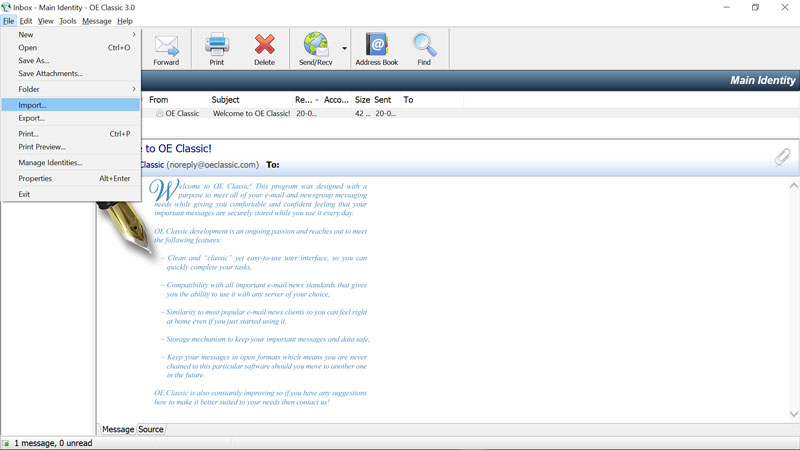This screenshot has width=800, height=450.
Task: Restore down the OE Classic window
Action: point(756,7)
